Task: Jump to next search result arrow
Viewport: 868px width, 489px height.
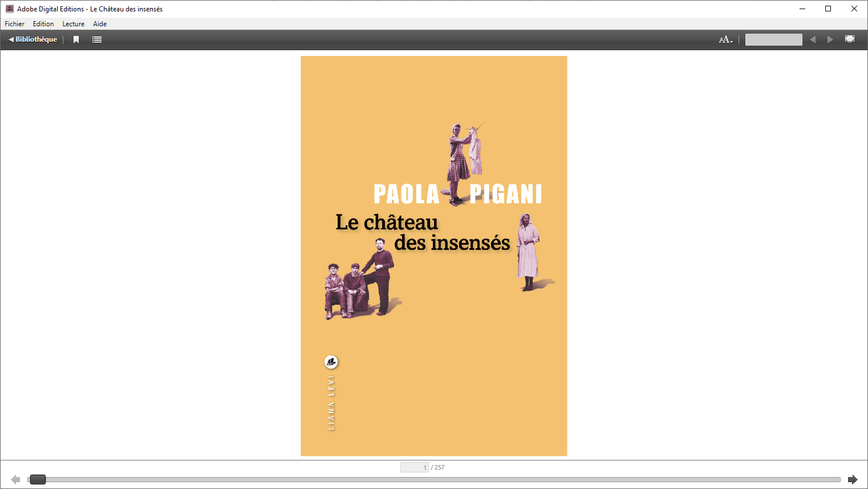Action: click(x=830, y=39)
